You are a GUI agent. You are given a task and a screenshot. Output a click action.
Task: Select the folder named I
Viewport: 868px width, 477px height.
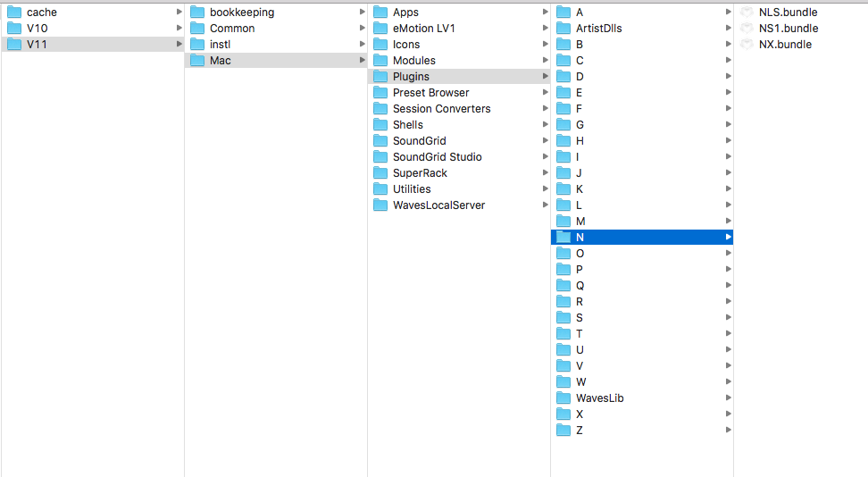[x=642, y=157]
